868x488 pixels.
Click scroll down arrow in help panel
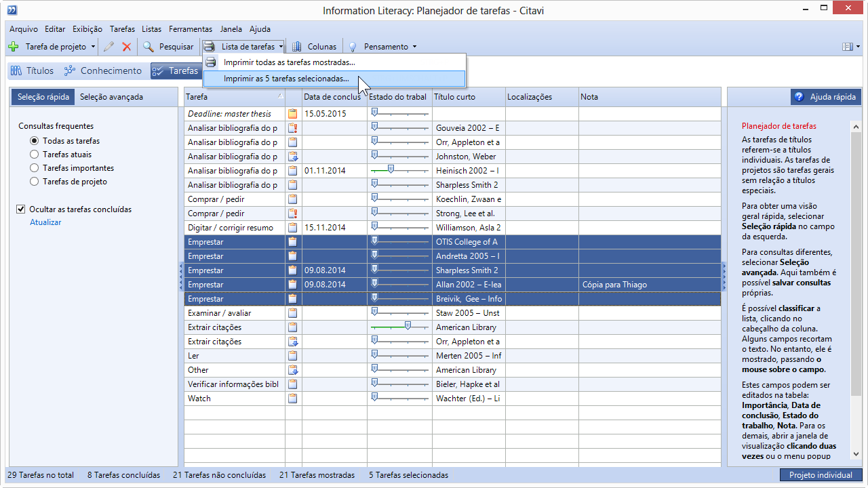pyautogui.click(x=856, y=454)
